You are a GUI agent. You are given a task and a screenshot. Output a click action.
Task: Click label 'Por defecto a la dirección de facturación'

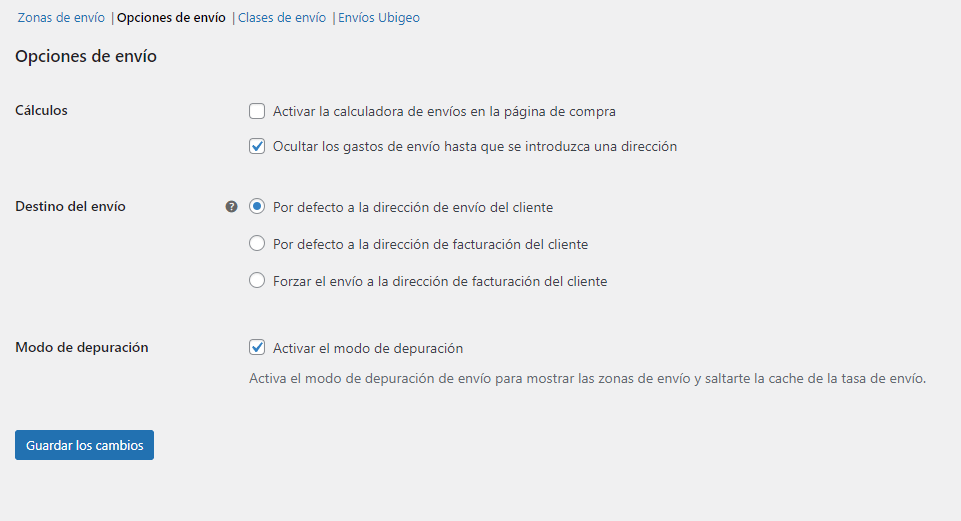pos(397,245)
